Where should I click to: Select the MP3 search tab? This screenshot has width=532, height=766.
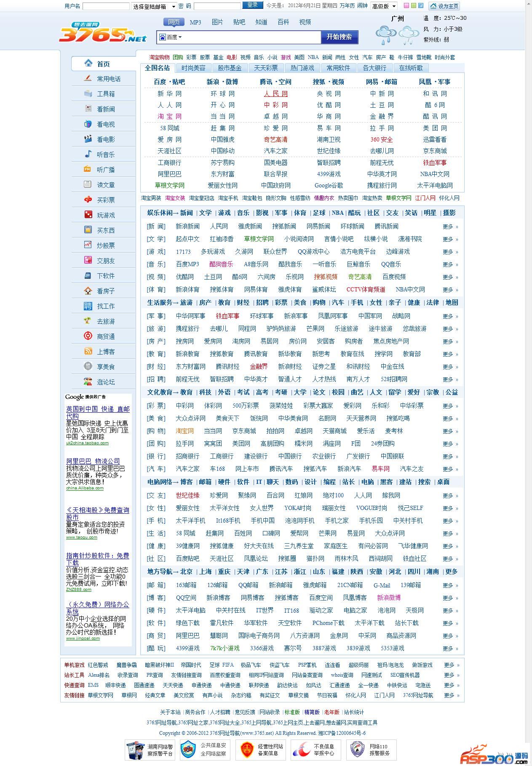click(x=195, y=22)
